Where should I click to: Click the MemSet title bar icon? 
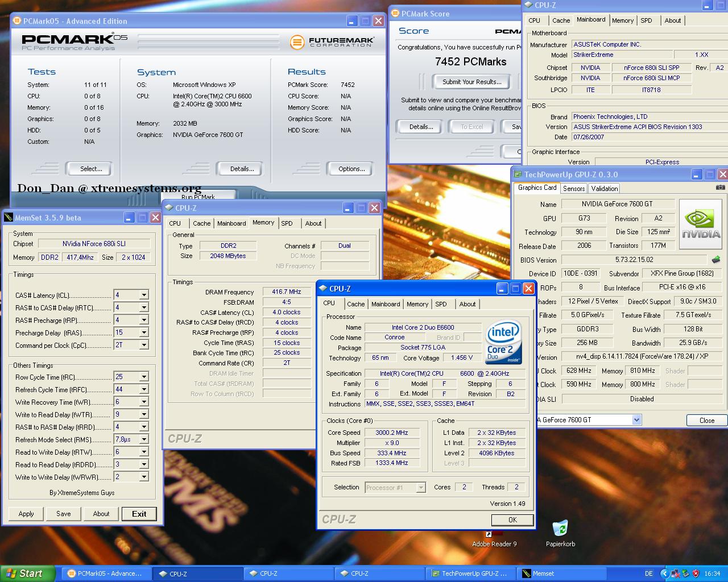pyautogui.click(x=9, y=217)
